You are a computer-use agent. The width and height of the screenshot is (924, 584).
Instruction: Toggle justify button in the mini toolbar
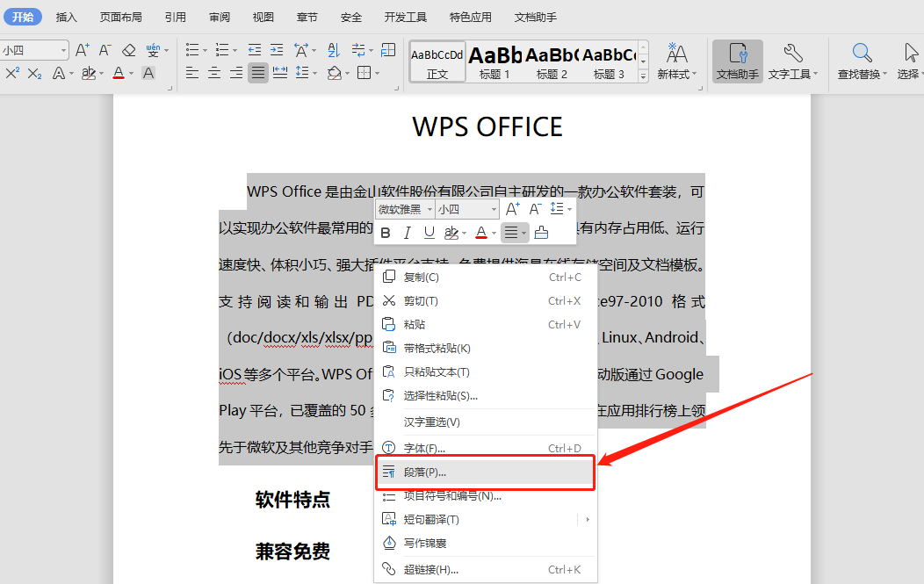pyautogui.click(x=511, y=233)
